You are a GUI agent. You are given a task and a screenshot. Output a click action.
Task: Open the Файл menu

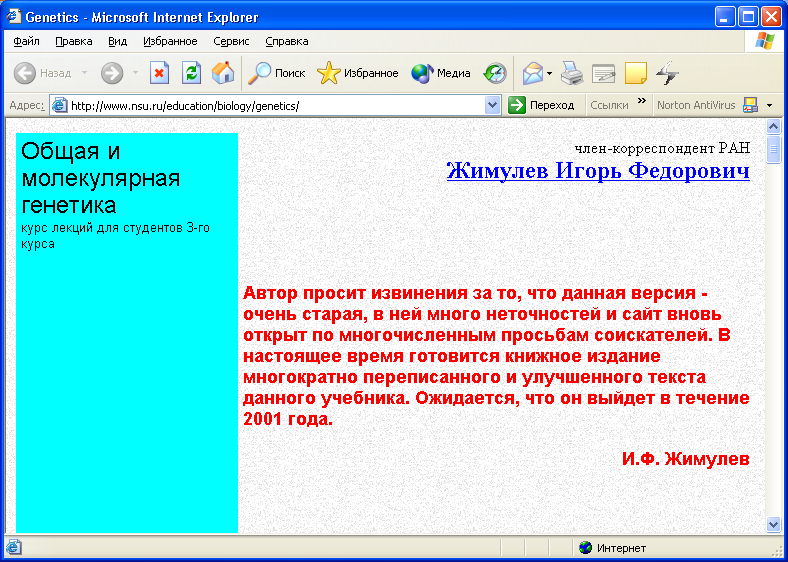point(26,41)
